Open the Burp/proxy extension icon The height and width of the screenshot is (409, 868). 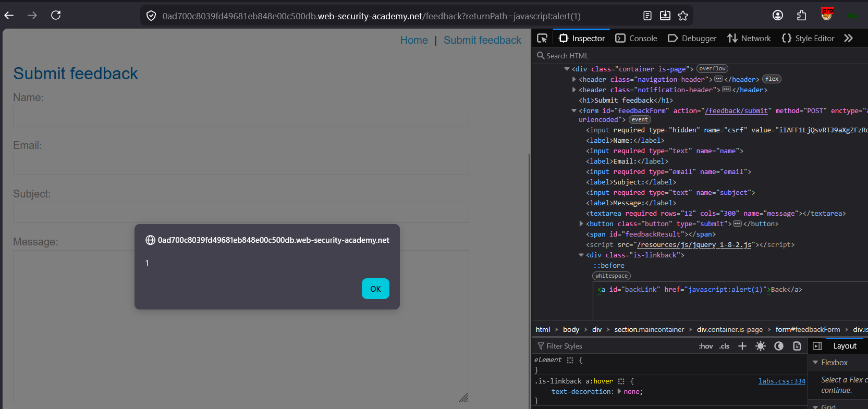click(x=827, y=14)
